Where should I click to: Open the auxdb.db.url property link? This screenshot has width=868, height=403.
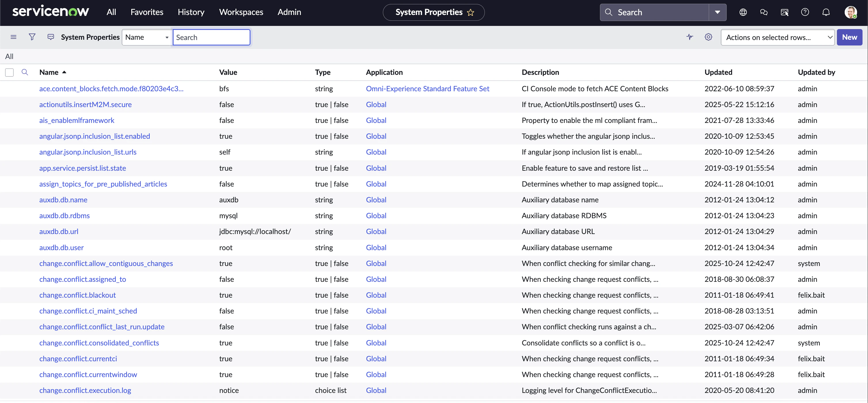59,231
